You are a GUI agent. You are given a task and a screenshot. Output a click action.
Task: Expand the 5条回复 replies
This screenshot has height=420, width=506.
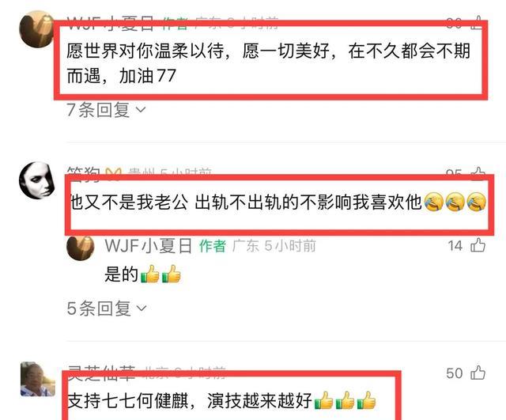(x=107, y=308)
